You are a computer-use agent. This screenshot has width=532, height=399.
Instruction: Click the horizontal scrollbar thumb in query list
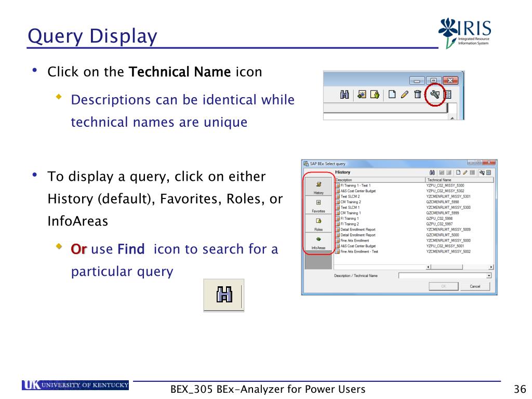(446, 267)
